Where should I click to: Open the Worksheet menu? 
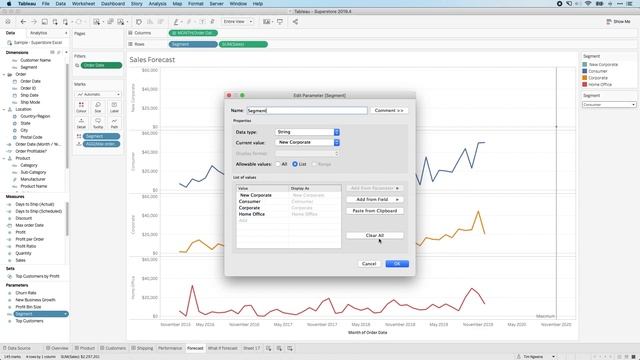(x=83, y=4)
